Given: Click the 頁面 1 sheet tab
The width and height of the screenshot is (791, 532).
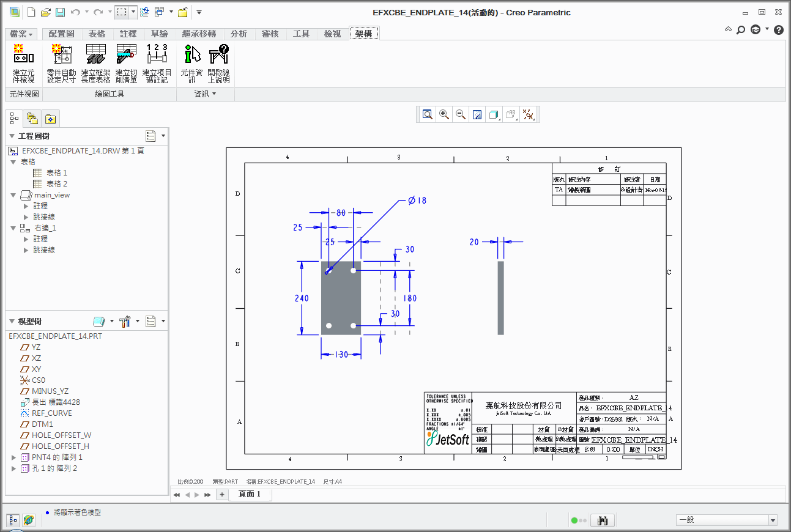Looking at the screenshot, I should pyautogui.click(x=250, y=494).
